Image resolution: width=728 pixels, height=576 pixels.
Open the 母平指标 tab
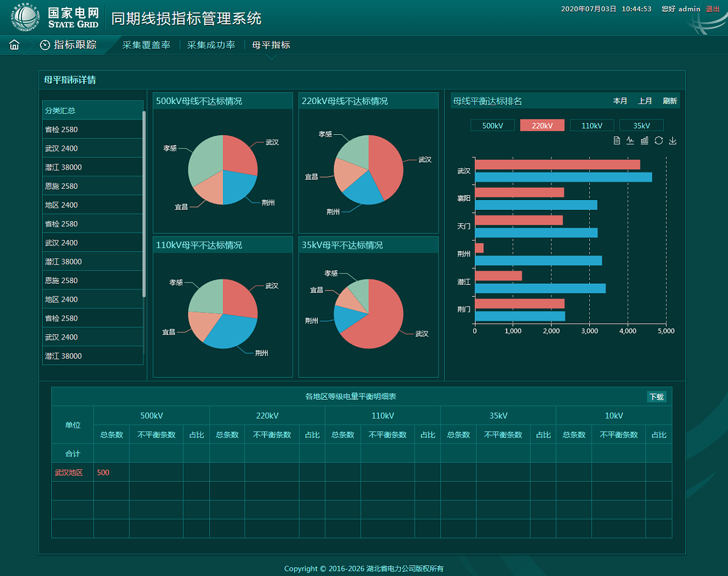pos(271,45)
